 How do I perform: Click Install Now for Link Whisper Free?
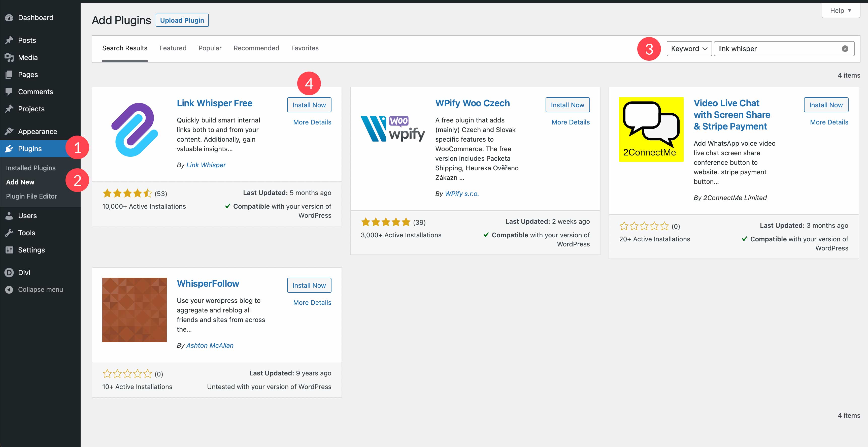click(308, 104)
